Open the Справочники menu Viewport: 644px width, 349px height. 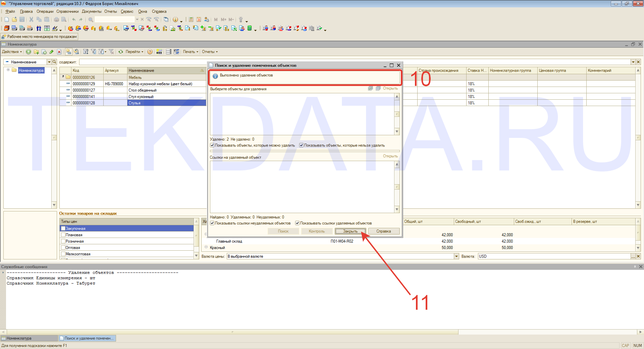[x=67, y=11]
